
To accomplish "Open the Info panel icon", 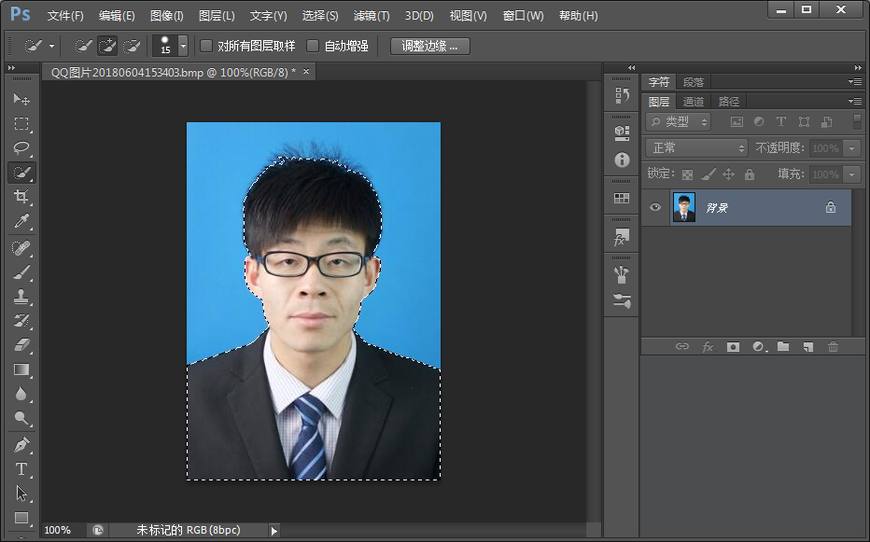I will (x=621, y=160).
